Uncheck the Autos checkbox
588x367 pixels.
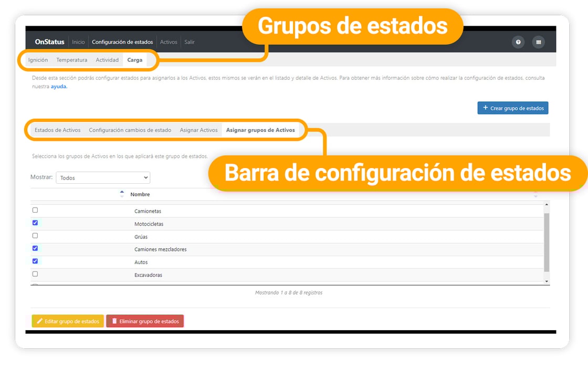click(35, 261)
